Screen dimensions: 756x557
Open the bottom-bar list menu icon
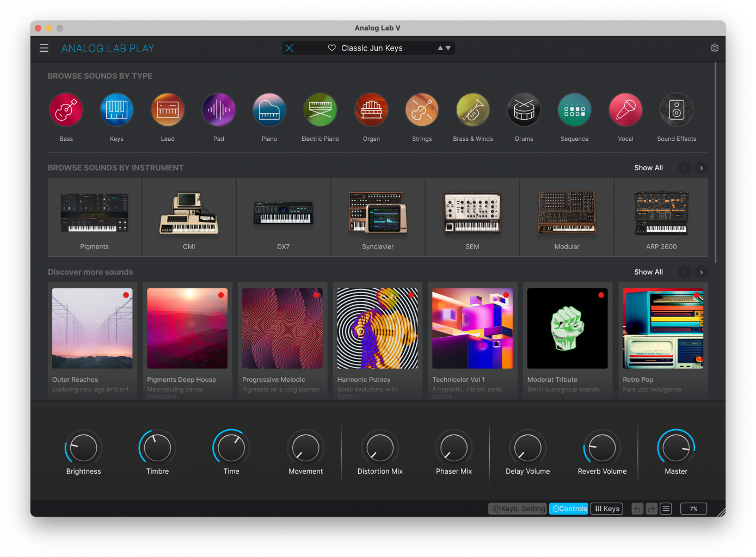[666, 509]
